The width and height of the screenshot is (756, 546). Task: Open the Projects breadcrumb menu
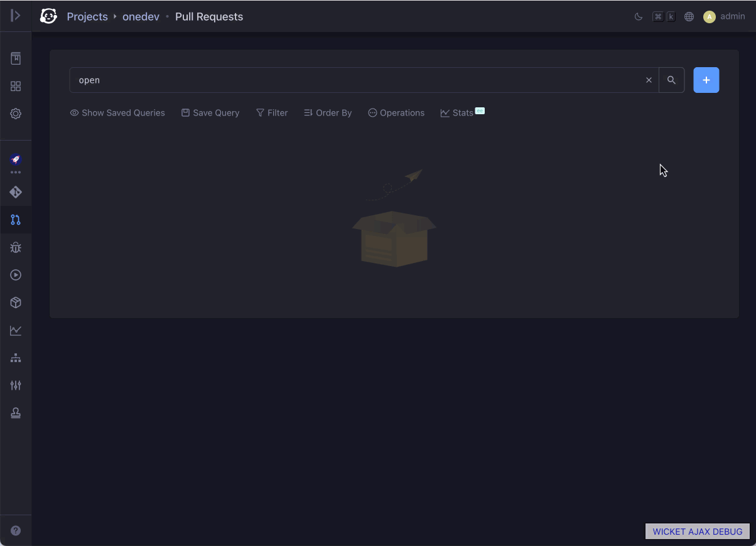[87, 16]
